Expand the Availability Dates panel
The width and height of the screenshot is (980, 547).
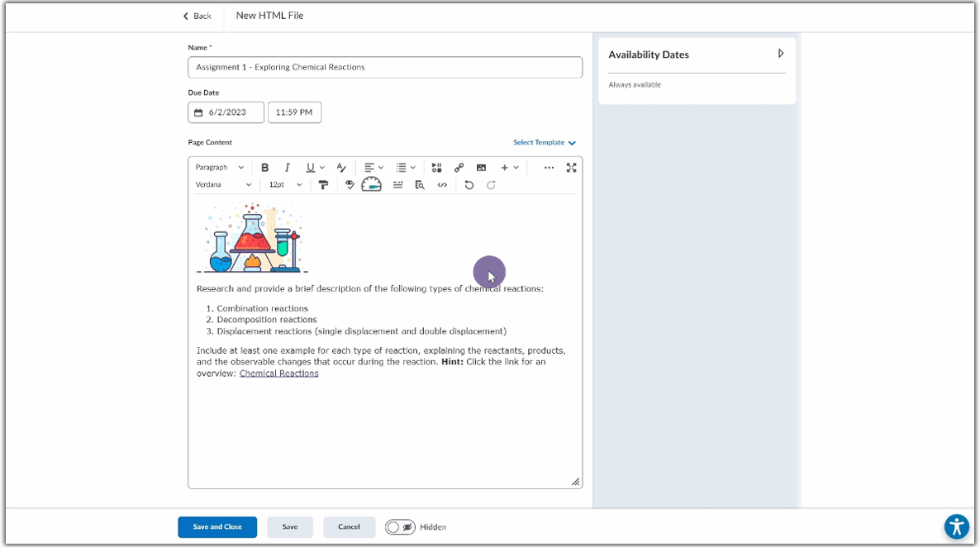point(781,54)
